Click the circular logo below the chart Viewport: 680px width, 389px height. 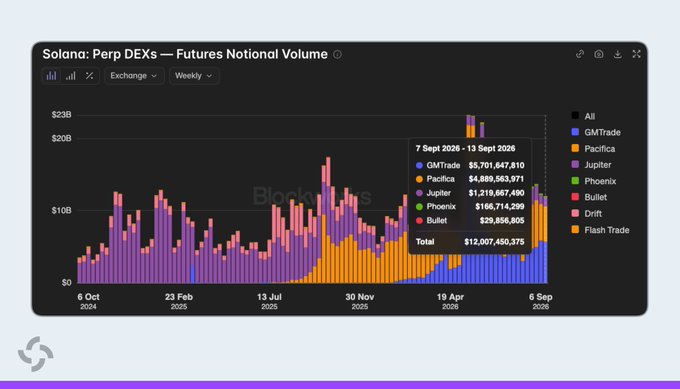click(36, 354)
